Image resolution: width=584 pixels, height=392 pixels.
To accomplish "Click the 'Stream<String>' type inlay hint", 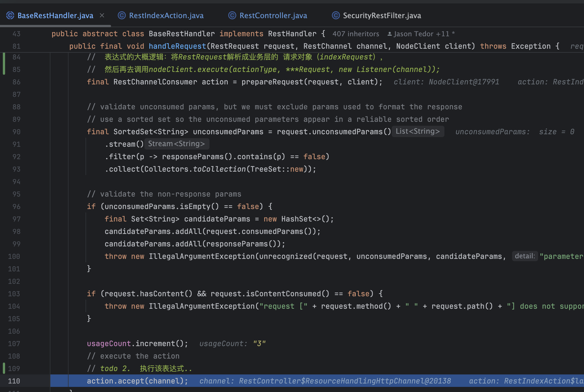I will [x=176, y=144].
